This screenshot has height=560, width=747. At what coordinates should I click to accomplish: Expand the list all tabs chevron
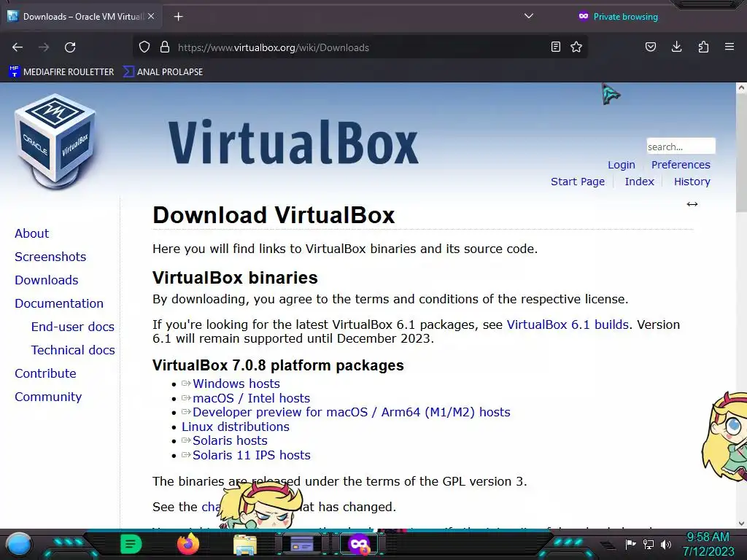coord(528,16)
